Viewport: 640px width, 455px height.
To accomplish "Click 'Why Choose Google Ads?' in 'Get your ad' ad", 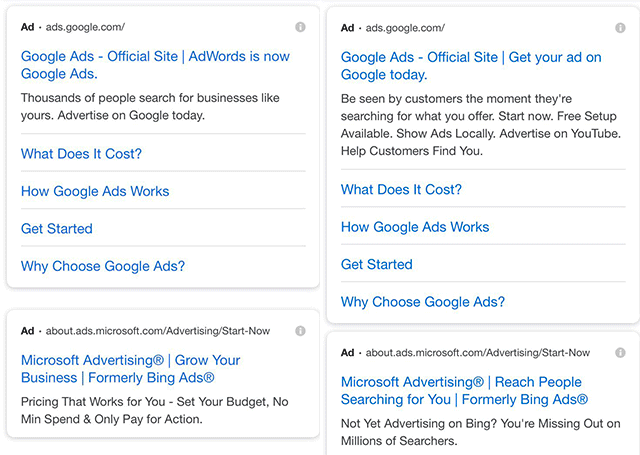I will 423,302.
